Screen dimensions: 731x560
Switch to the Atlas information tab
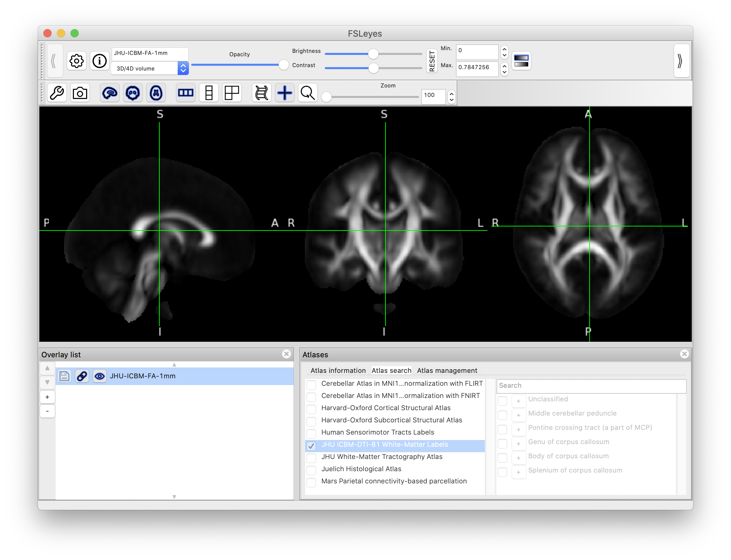tap(338, 371)
